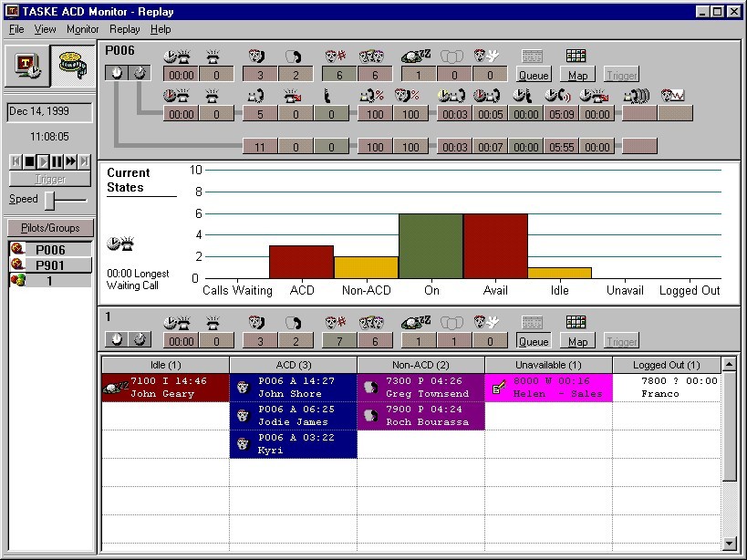
Task: Select ACD agent Kyri
Action: [294, 444]
